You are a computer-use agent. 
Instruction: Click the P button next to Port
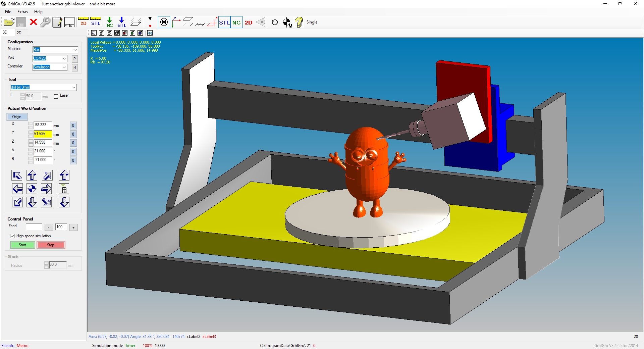pyautogui.click(x=74, y=59)
